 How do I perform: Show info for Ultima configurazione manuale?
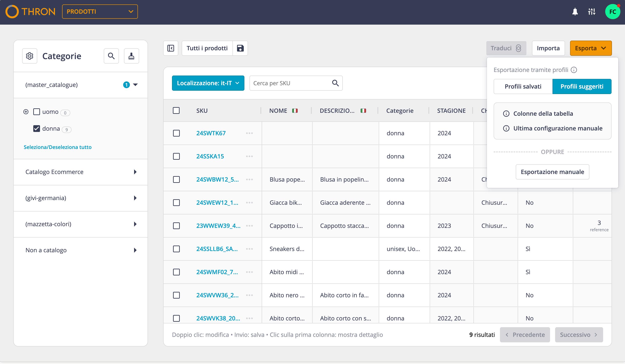point(506,128)
